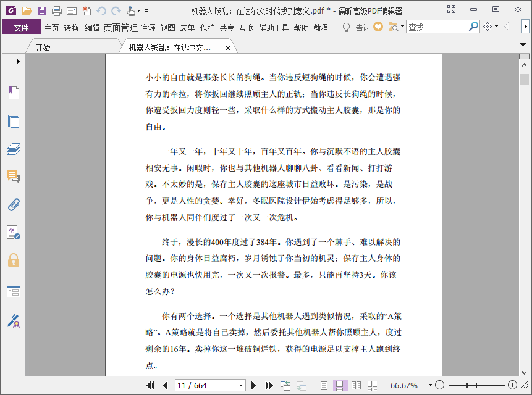Adjust the zoom slider handle
This screenshot has height=395, width=532.
(x=467, y=385)
